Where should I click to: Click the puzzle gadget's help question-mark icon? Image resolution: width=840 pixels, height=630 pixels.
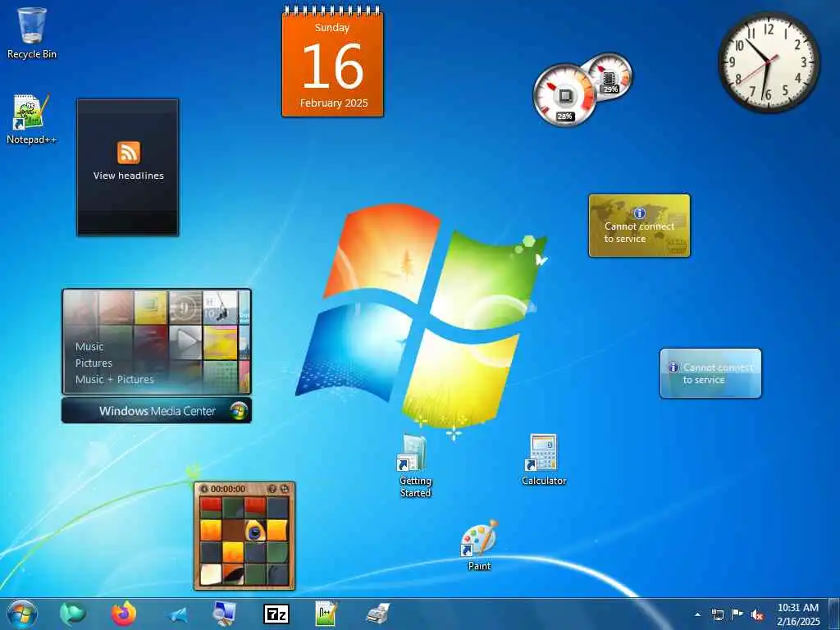pos(272,489)
